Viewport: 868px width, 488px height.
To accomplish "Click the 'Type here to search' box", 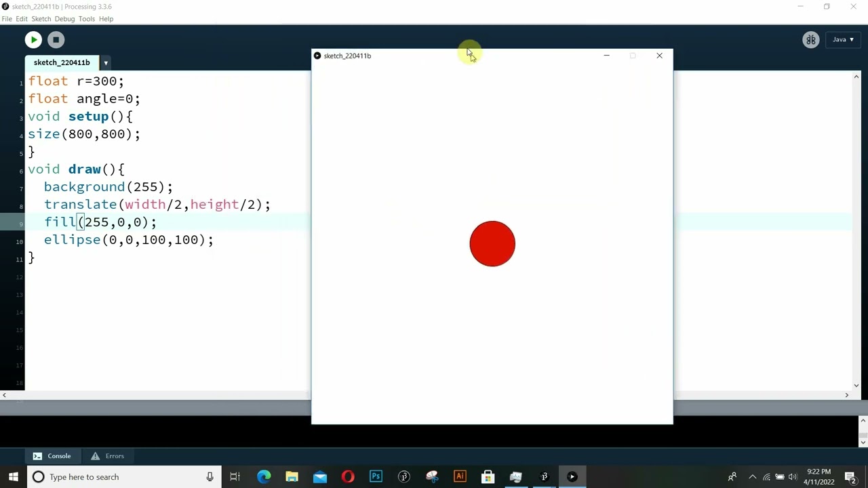I will point(123,476).
